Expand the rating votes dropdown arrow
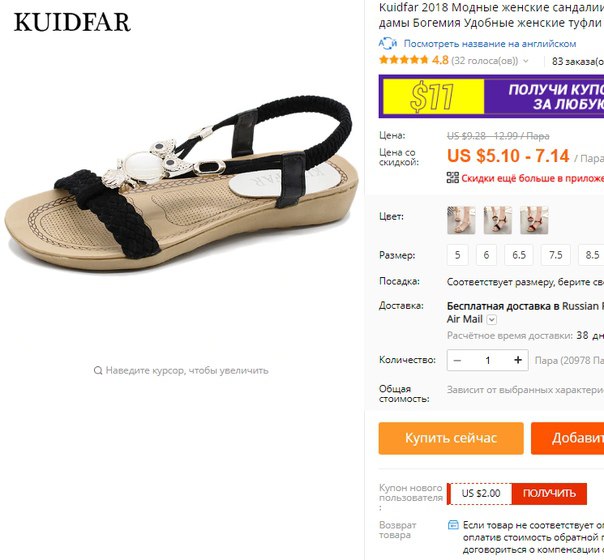Viewport: 604px width, 560px height. (x=526, y=61)
